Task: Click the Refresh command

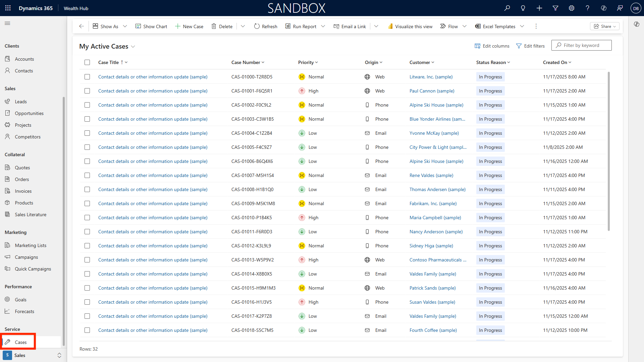Action: click(265, 26)
